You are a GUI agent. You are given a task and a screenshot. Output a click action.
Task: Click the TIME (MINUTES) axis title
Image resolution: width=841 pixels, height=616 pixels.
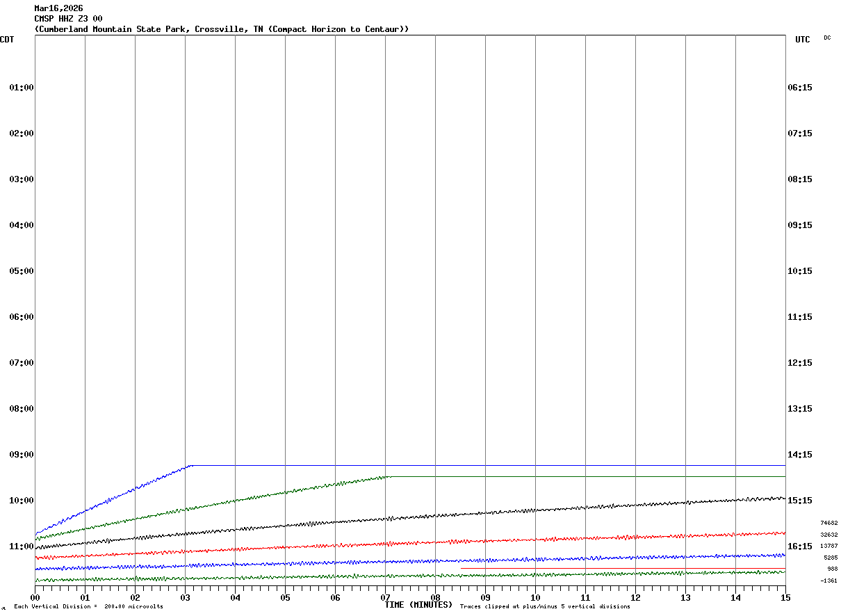coord(418,605)
